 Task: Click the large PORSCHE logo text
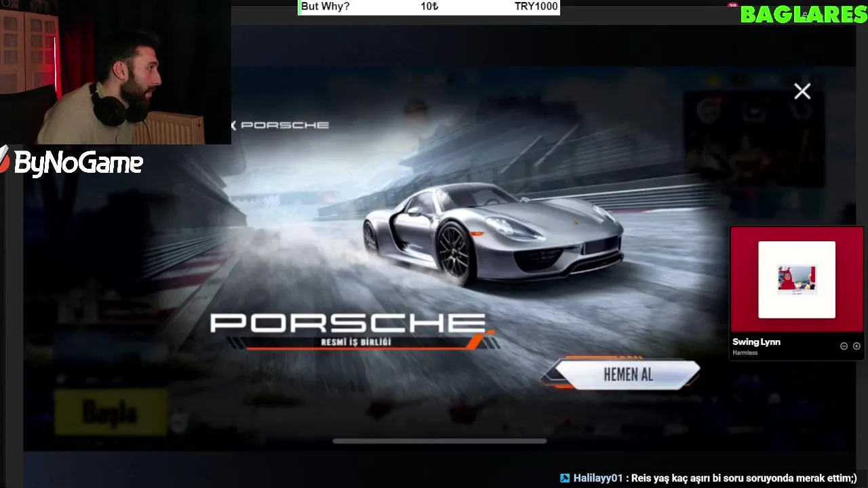[x=348, y=323]
